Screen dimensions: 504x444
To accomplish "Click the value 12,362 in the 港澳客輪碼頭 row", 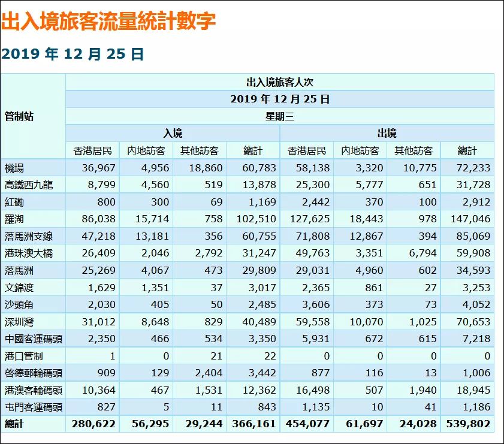I will pos(259,390).
